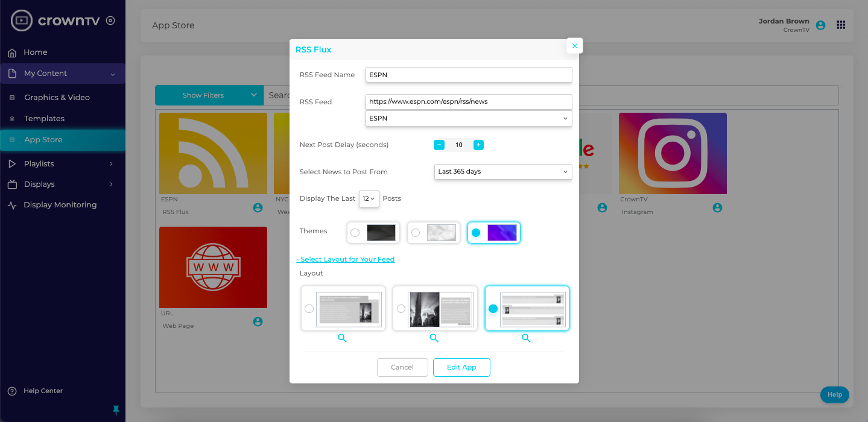Image resolution: width=868 pixels, height=422 pixels.
Task: Open the Show Filters dropdown
Action: tap(209, 95)
